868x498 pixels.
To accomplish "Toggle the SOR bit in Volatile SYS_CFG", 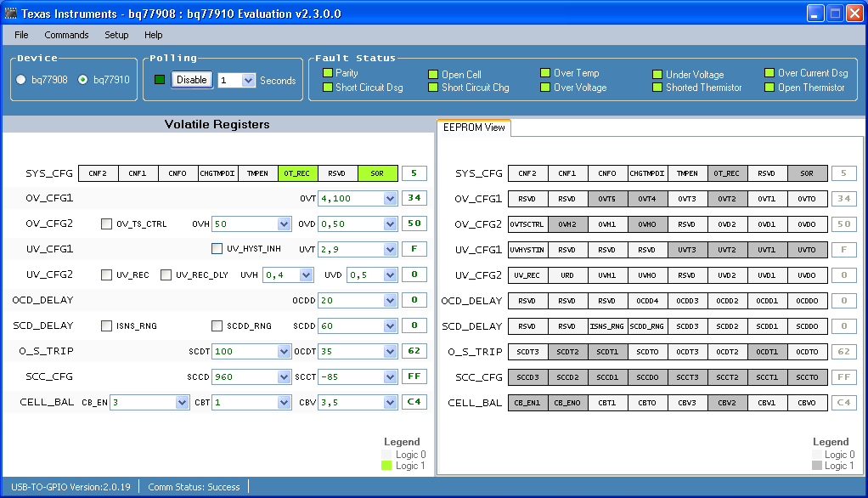I will 378,173.
